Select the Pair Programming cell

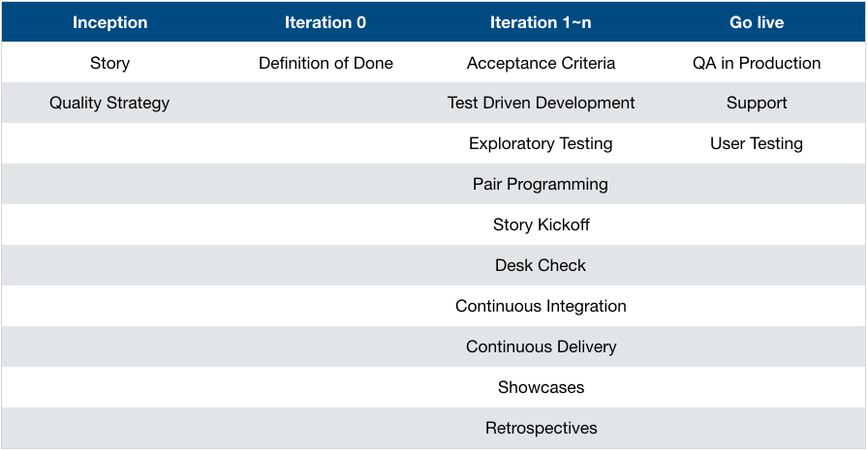[x=541, y=184]
